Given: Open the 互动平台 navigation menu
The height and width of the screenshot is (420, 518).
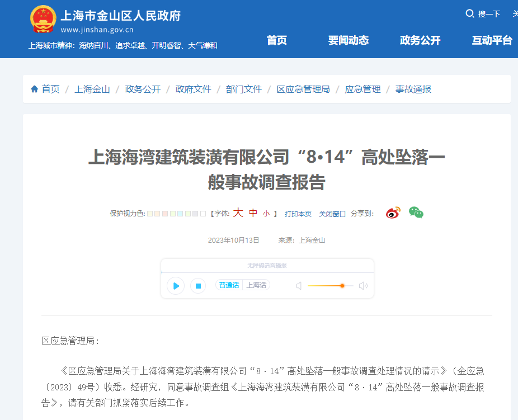Looking at the screenshot, I should 492,40.
